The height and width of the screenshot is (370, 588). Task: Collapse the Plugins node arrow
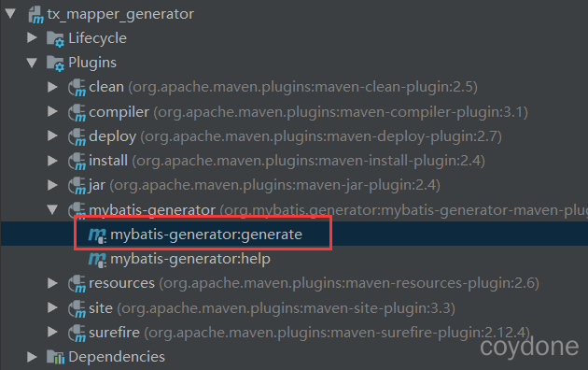[33, 63]
